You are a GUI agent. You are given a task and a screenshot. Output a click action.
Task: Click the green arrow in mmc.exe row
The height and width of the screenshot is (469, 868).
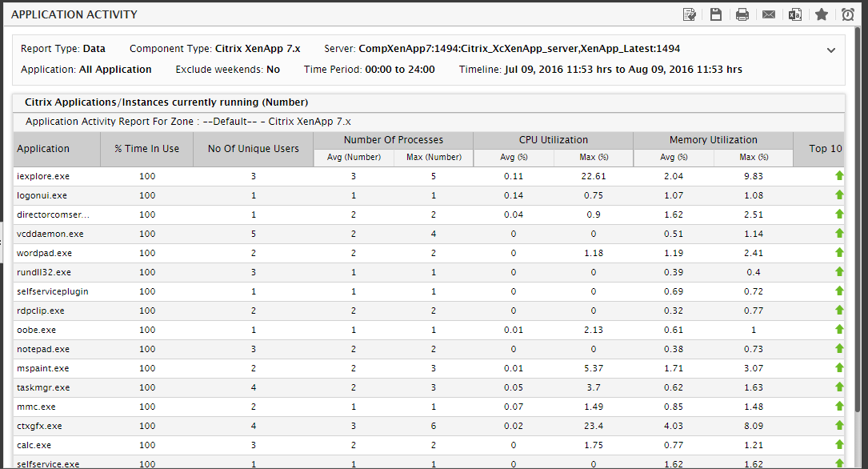coord(839,406)
